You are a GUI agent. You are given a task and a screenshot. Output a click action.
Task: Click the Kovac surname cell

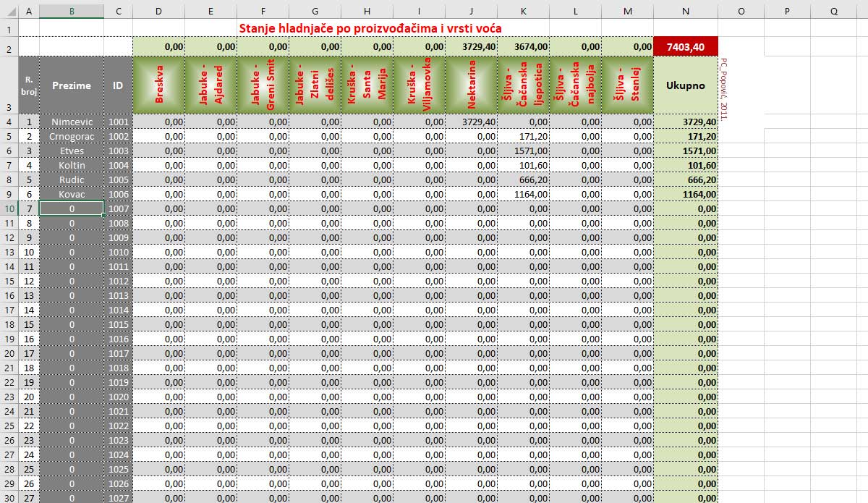point(71,194)
